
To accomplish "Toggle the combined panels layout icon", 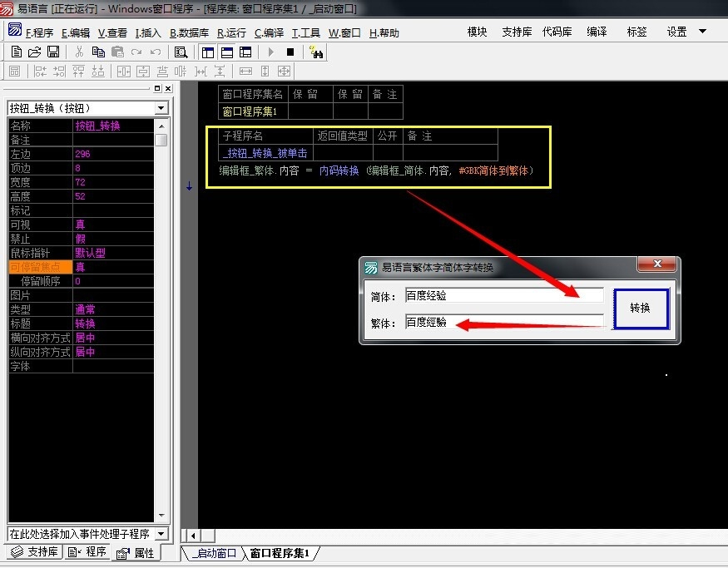I will (245, 52).
